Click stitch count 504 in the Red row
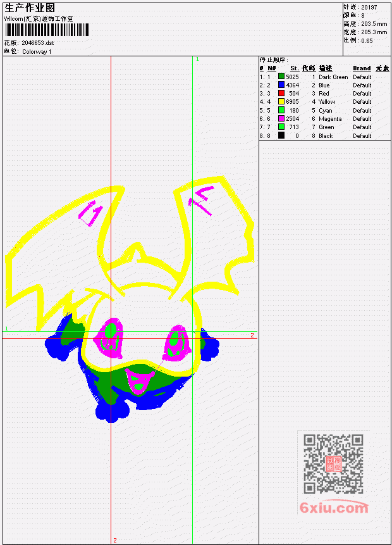The image size is (392, 545). point(294,94)
